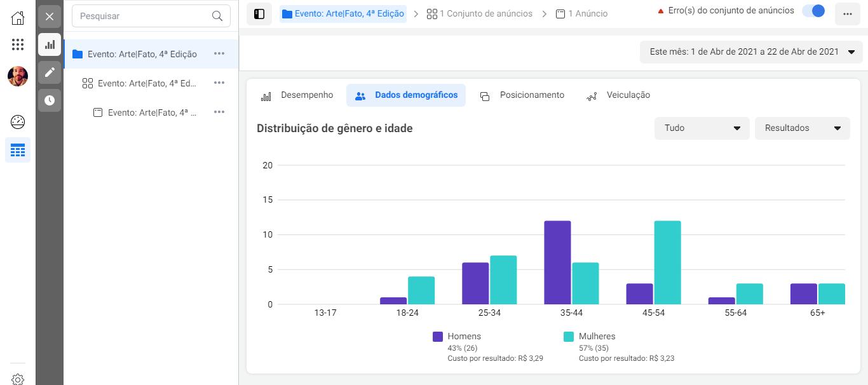Open the date range dropdown
The width and height of the screenshot is (868, 385).
(x=751, y=52)
